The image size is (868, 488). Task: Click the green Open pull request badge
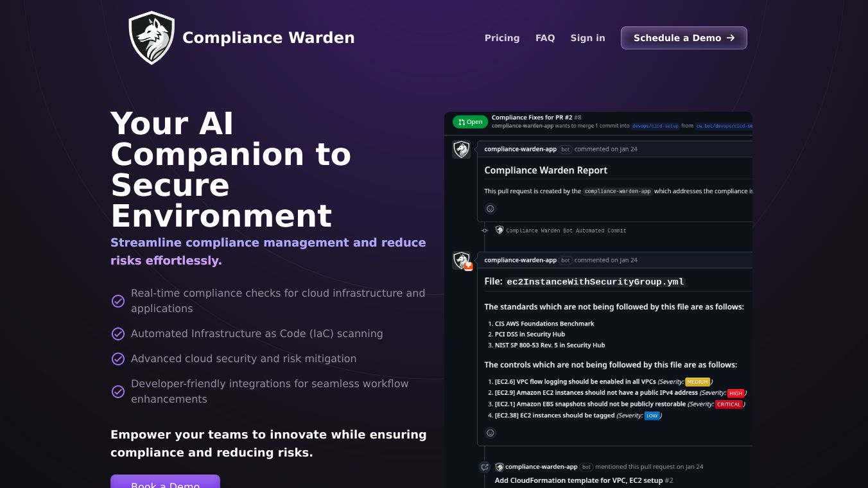coord(470,122)
